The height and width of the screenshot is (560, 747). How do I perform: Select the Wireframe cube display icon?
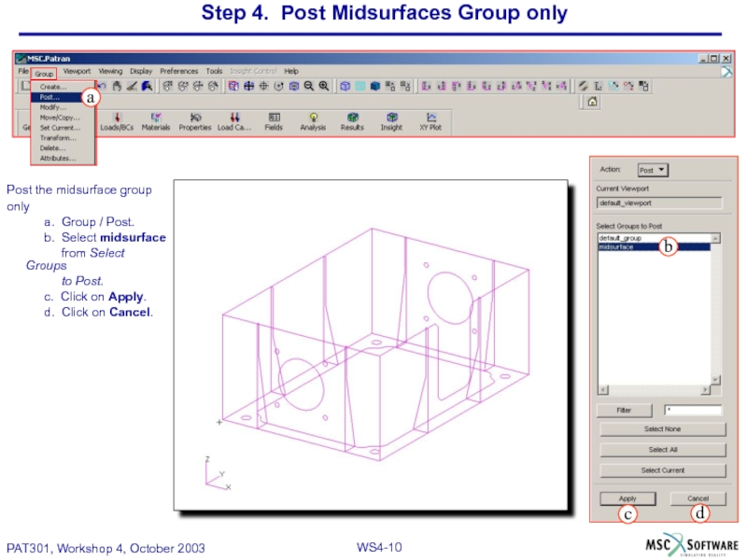[x=345, y=86]
